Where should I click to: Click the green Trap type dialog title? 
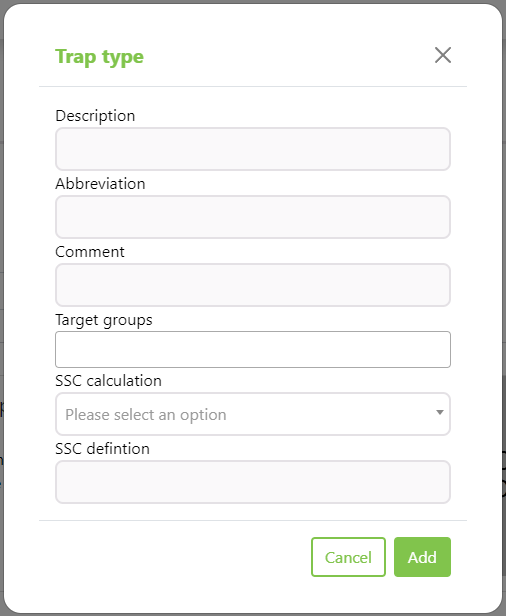(x=99, y=57)
